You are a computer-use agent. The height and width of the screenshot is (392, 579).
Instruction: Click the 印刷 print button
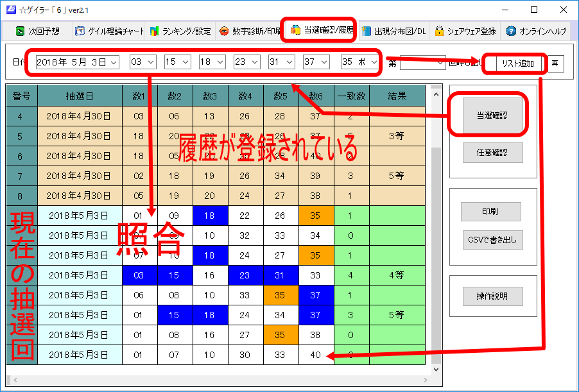[492, 212]
